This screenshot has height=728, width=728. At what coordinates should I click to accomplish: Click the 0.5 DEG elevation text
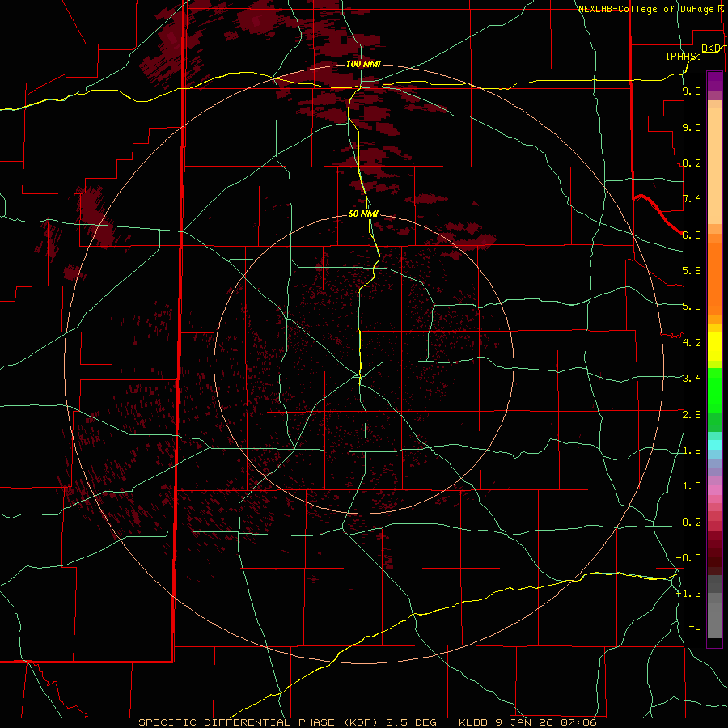(412, 722)
